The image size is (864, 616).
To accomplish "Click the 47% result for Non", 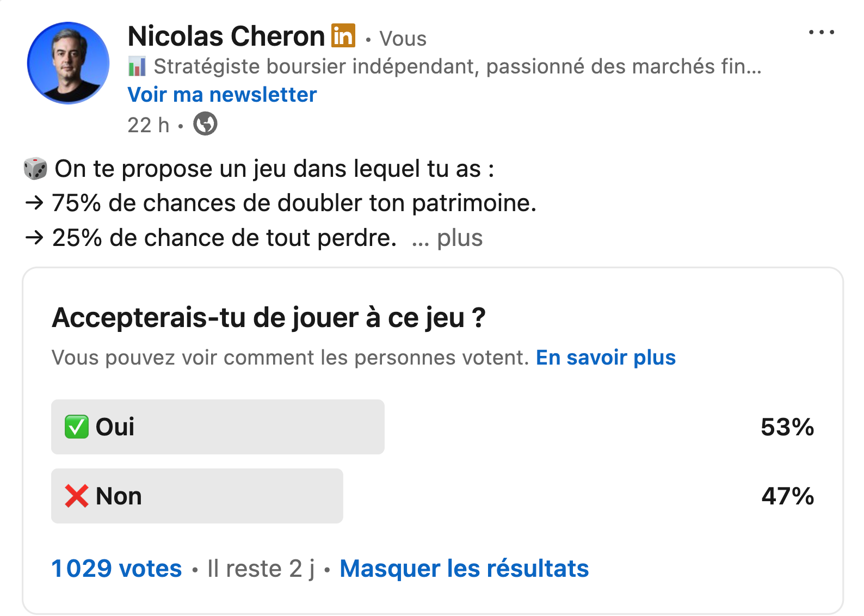I will pos(788,496).
